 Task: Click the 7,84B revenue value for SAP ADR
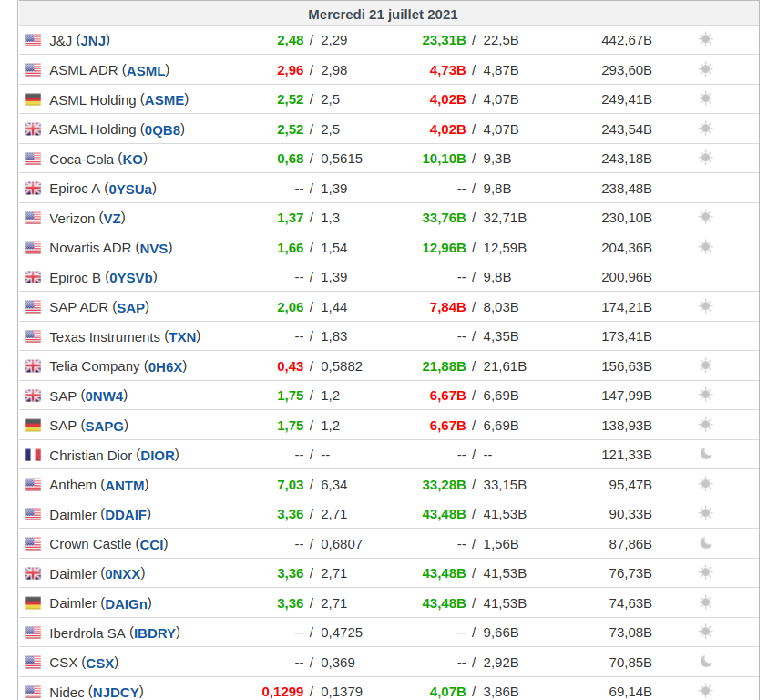[x=447, y=307]
